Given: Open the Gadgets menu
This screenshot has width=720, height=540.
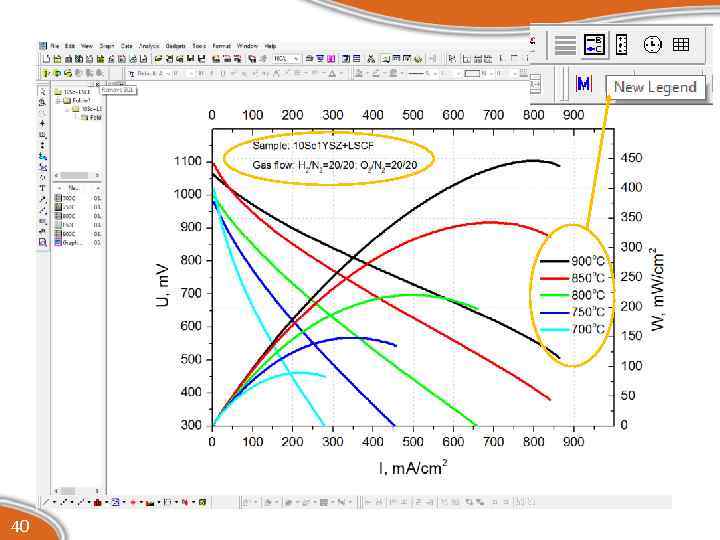Looking at the screenshot, I should (x=175, y=46).
